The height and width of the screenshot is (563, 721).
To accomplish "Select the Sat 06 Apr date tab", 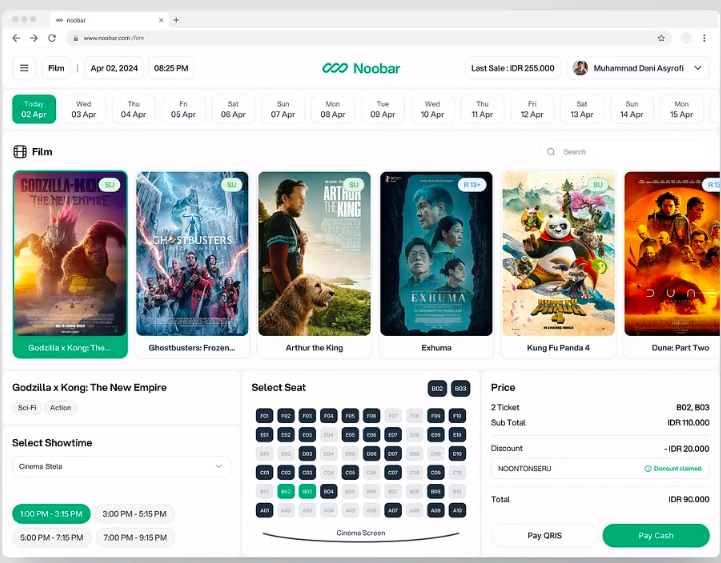I will pos(233,109).
